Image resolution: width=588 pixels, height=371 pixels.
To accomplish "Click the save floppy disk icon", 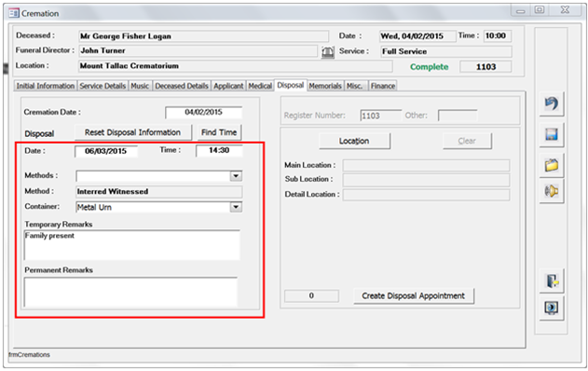I will pos(552,134).
